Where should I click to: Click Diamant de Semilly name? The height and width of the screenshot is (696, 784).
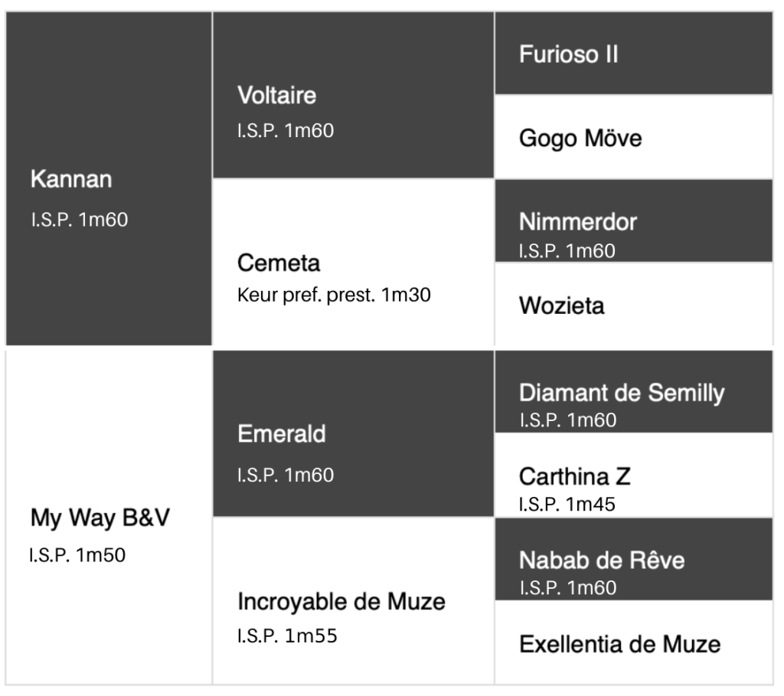pos(622,393)
